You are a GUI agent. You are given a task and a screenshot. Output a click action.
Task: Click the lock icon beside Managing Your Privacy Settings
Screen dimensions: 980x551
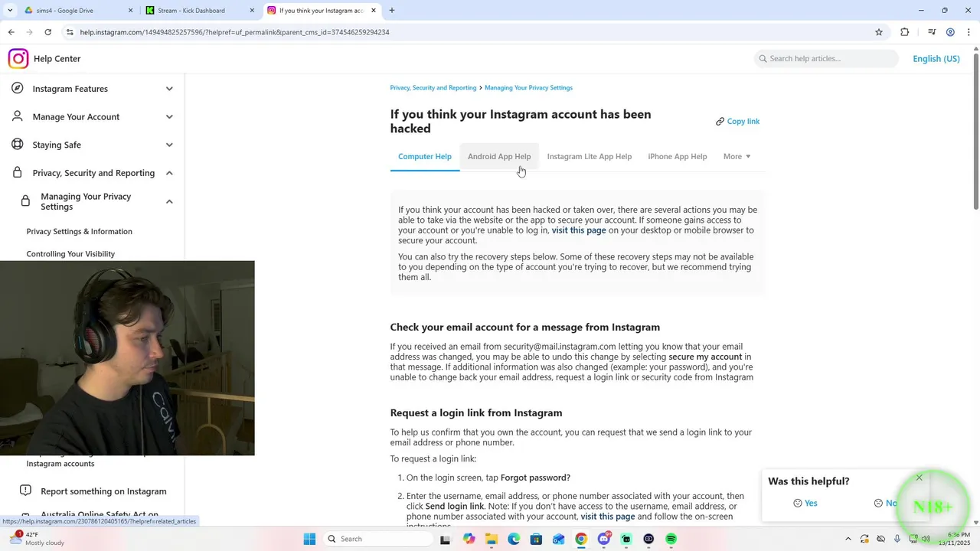[x=25, y=201]
